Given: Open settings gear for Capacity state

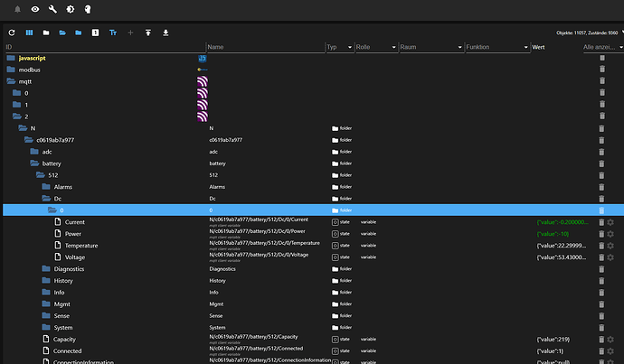Looking at the screenshot, I should click(610, 339).
